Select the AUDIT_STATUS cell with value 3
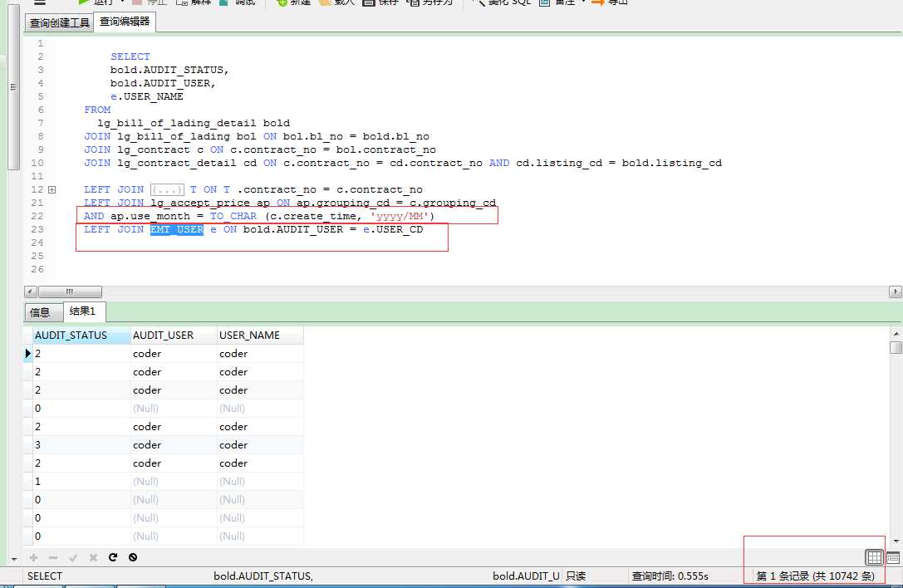The image size is (903, 588). point(81,444)
